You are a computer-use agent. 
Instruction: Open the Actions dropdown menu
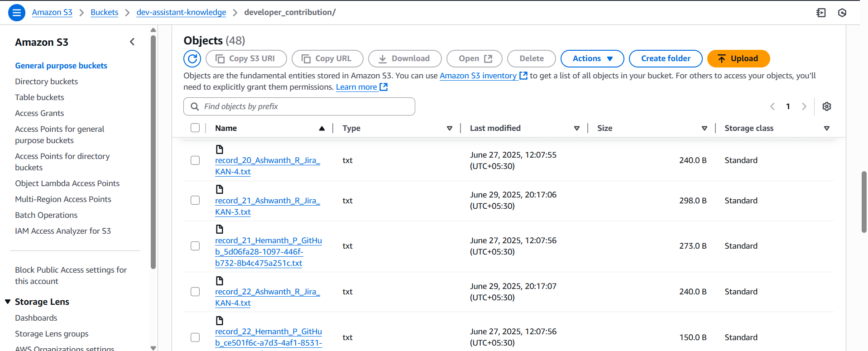click(x=592, y=58)
